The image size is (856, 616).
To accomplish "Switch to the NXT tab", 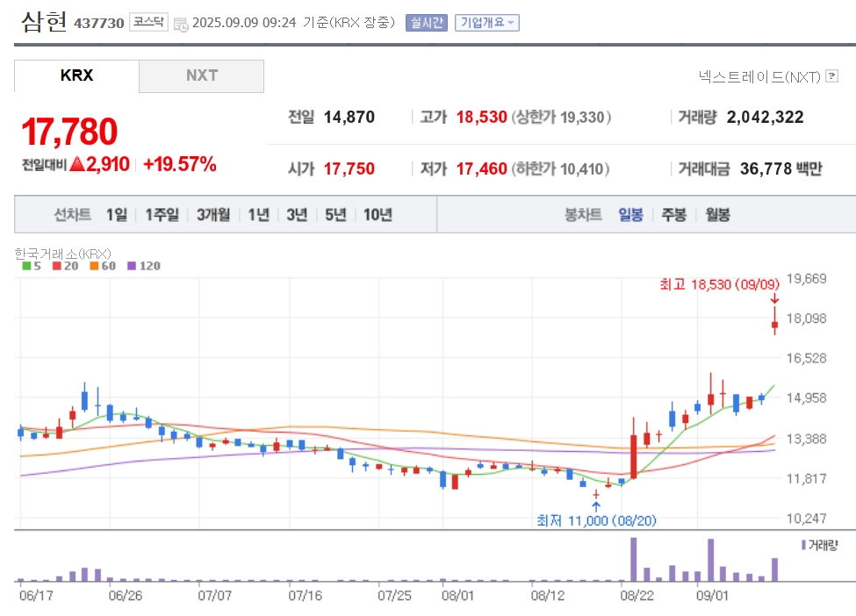I will pos(201,75).
